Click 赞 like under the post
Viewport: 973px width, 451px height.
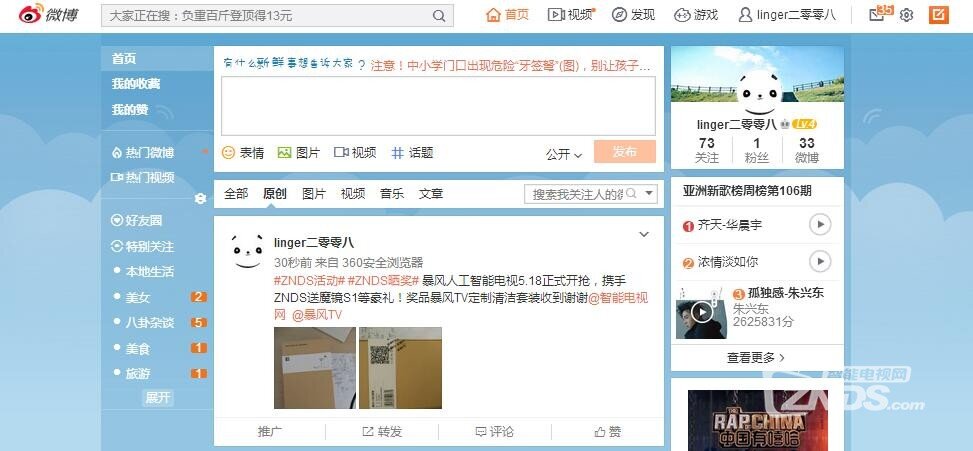608,432
